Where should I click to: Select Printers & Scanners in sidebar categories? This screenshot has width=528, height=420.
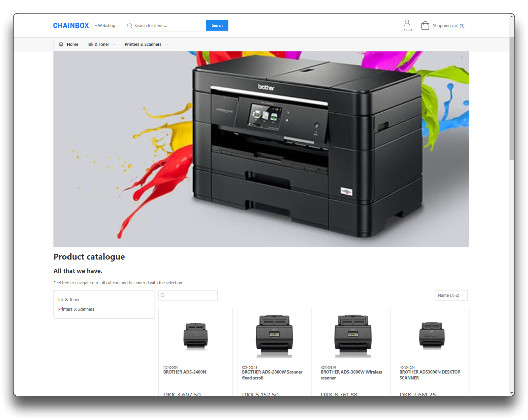point(76,309)
